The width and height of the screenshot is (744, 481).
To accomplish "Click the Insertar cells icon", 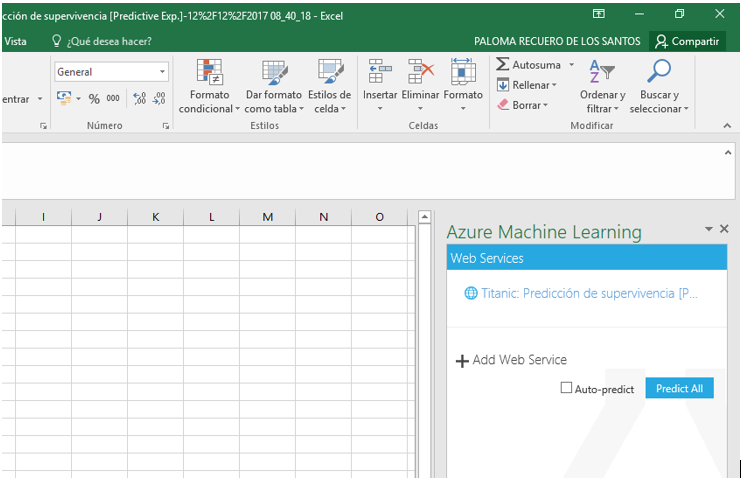I will coord(380,71).
